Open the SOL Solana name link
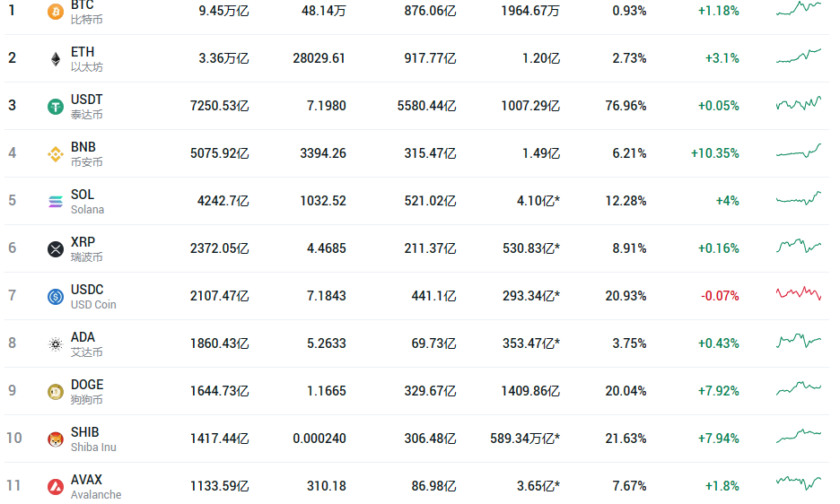Image resolution: width=840 pixels, height=504 pixels. (87, 202)
